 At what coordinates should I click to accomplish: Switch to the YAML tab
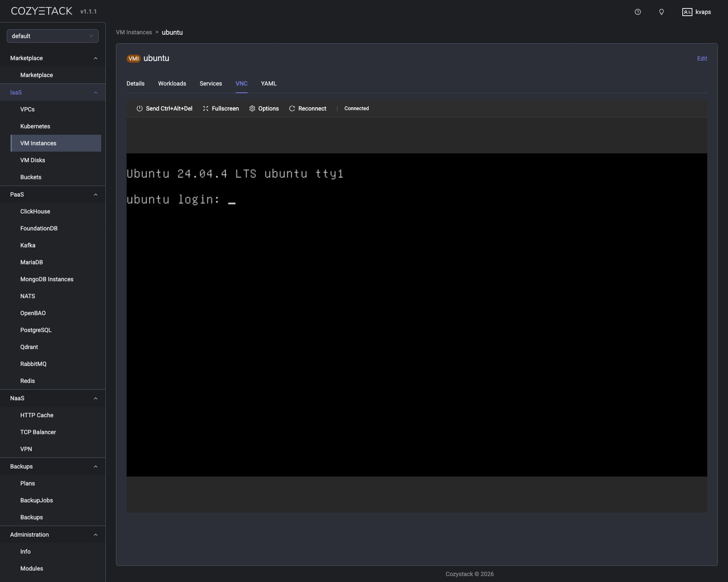(x=268, y=84)
